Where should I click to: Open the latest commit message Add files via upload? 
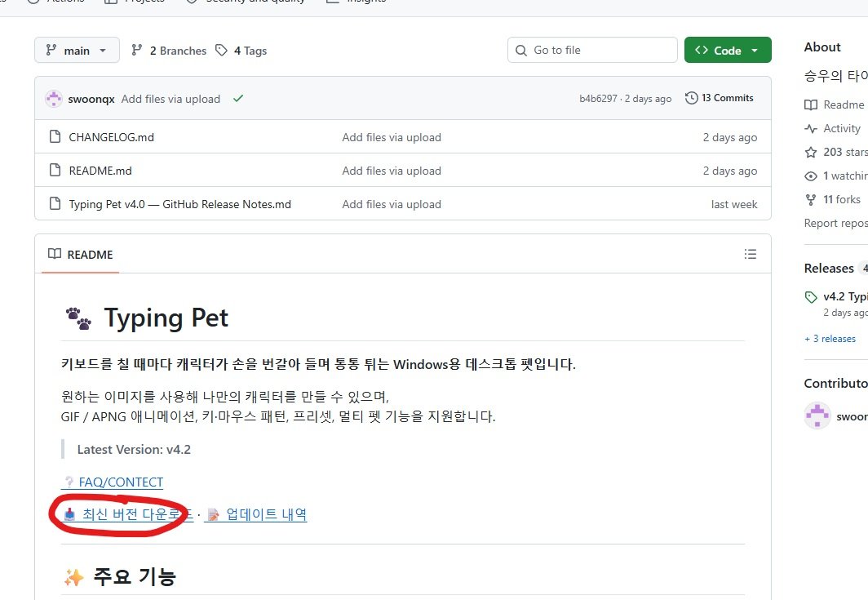coord(170,99)
